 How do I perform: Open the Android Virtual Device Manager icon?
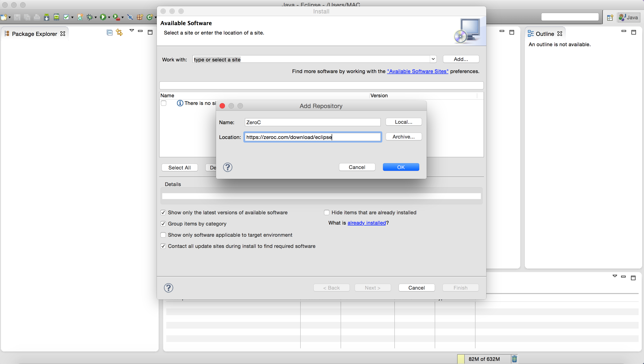tap(56, 17)
